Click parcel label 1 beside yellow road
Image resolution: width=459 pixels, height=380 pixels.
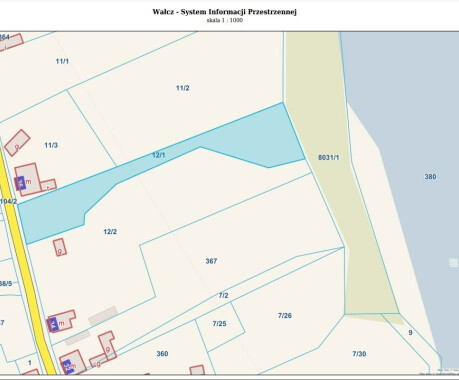click(30, 363)
